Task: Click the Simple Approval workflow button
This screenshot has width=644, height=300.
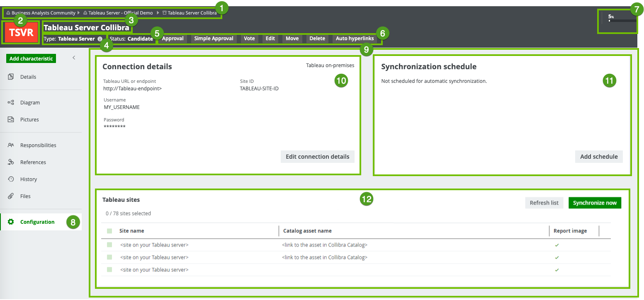Action: tap(214, 39)
